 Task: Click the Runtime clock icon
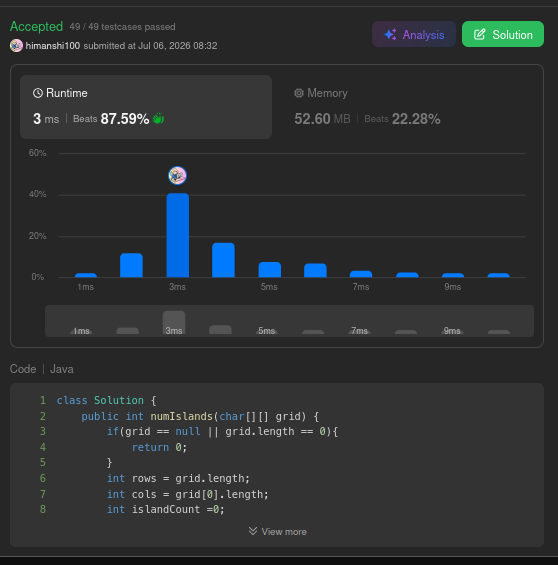pyautogui.click(x=38, y=93)
